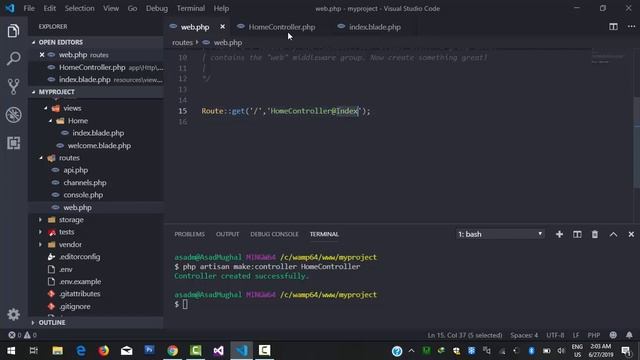Expand the storage folder
The height and width of the screenshot is (360, 640).
pyautogui.click(x=40, y=220)
